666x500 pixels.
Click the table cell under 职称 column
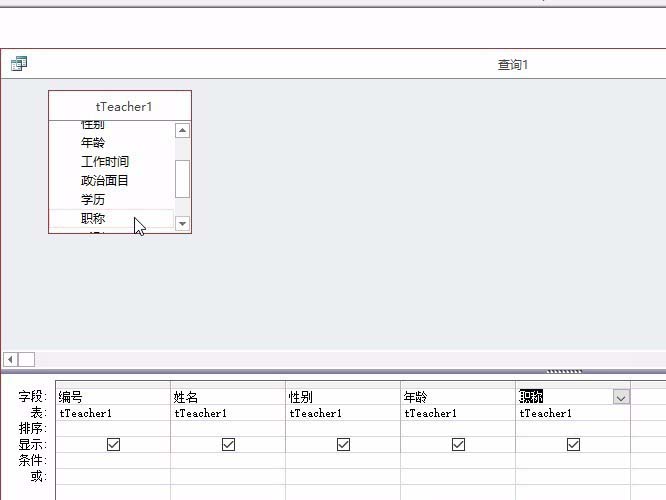point(573,413)
